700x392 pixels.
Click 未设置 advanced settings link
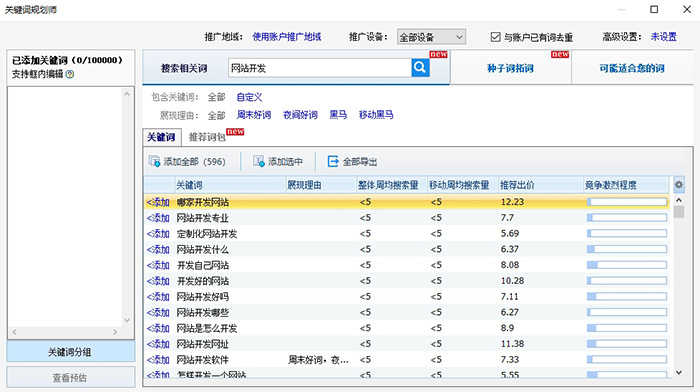point(663,37)
